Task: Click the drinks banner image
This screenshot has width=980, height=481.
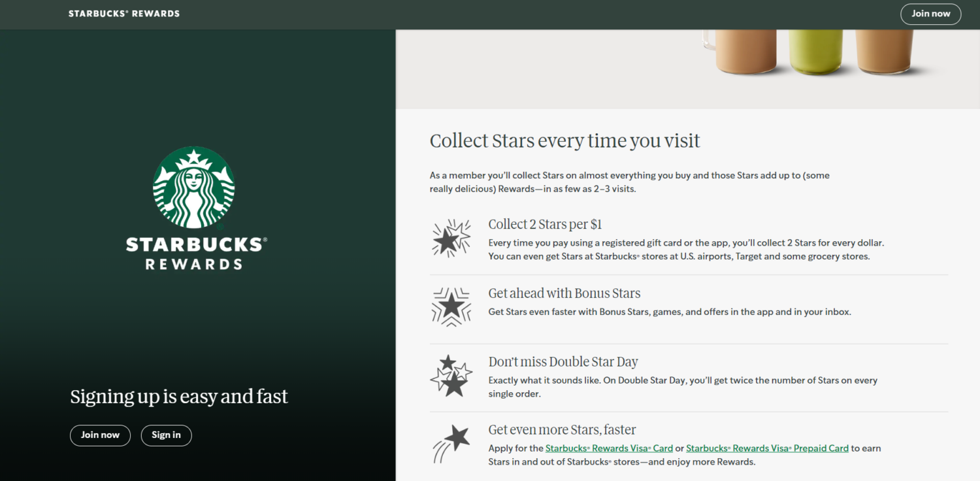Action: tap(688, 69)
